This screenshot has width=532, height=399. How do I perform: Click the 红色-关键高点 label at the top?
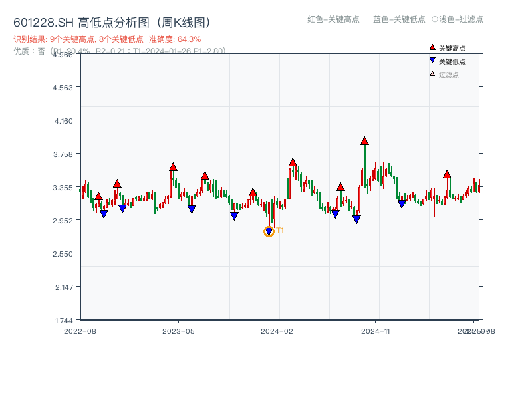tap(333, 19)
